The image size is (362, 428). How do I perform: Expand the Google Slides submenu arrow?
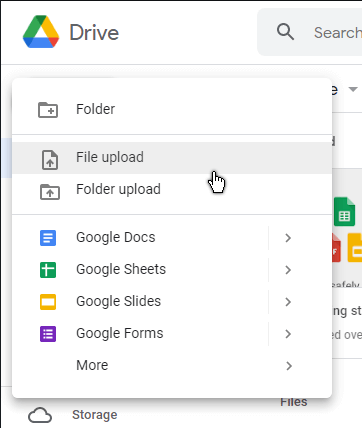(x=288, y=302)
